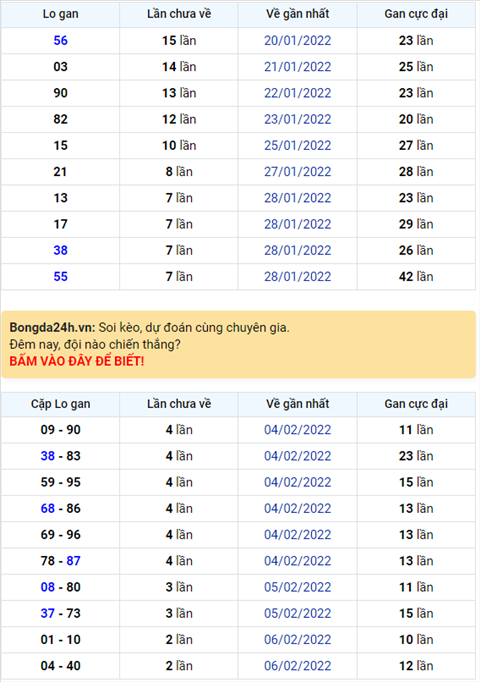This screenshot has width=480, height=682.
Task: Select pair cell '09 - 90'
Action: point(60,430)
